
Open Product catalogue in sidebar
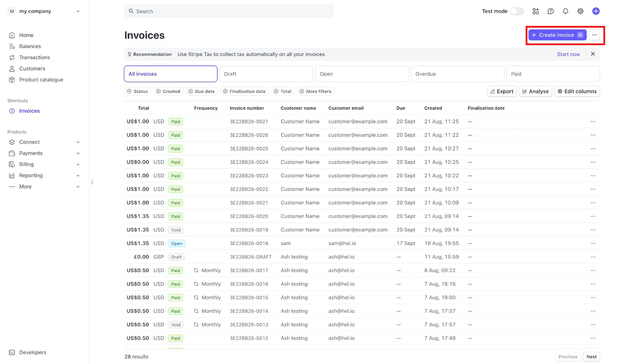41,80
